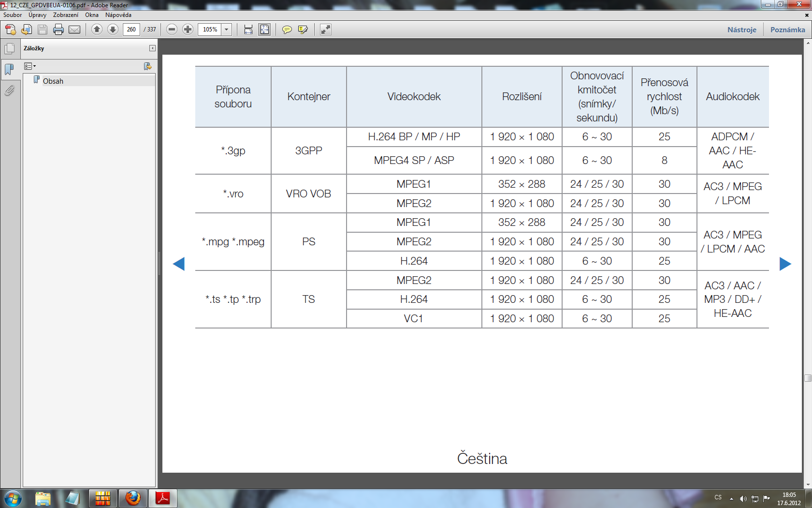
Task: Click the zoom percentage field showing 105%
Action: point(210,30)
